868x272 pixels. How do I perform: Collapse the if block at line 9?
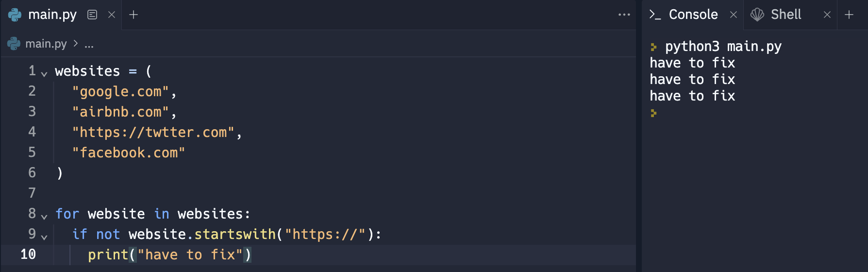click(44, 237)
